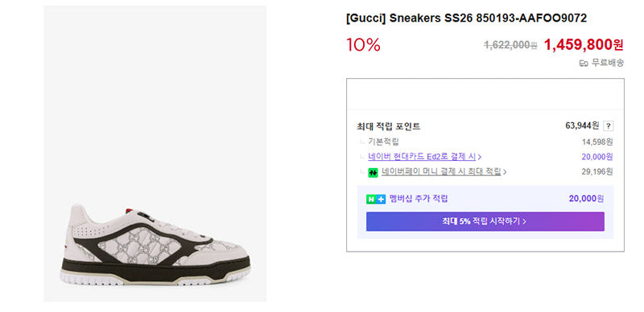
Task: Click the 멤버십 추가 적립 label
Action: pyautogui.click(x=419, y=199)
